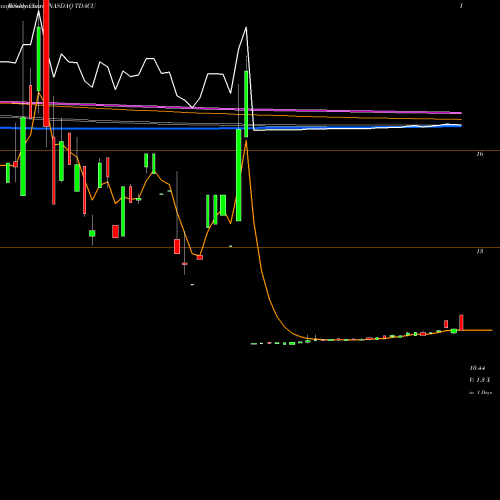Click the 10.44 last price value
The image size is (500, 500).
tap(477, 368)
